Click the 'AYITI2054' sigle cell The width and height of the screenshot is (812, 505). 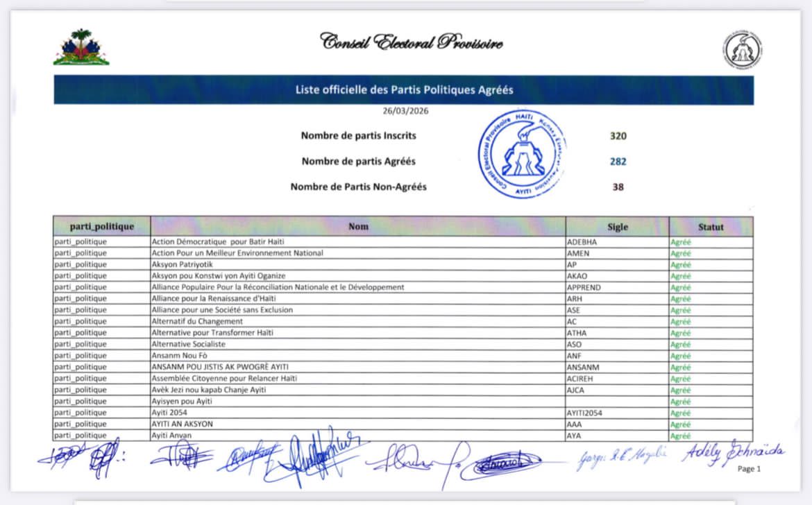[x=584, y=413]
